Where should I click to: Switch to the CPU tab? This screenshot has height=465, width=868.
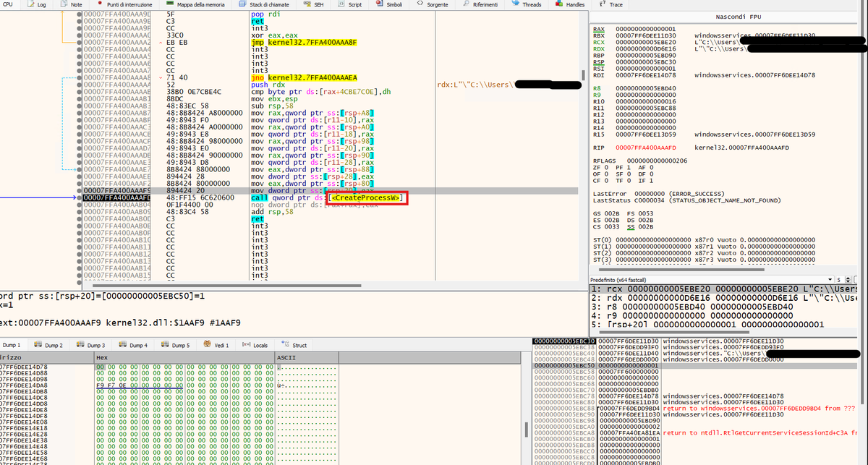7,4
